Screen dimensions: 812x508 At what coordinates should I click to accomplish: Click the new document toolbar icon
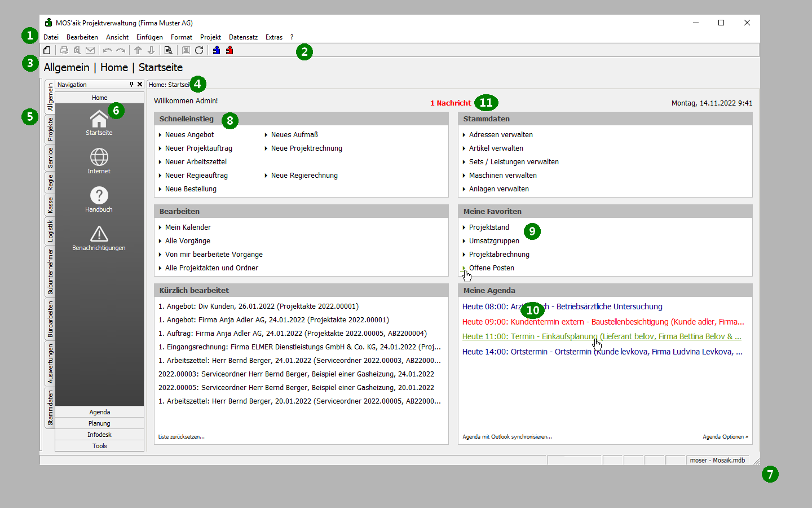pos(47,50)
